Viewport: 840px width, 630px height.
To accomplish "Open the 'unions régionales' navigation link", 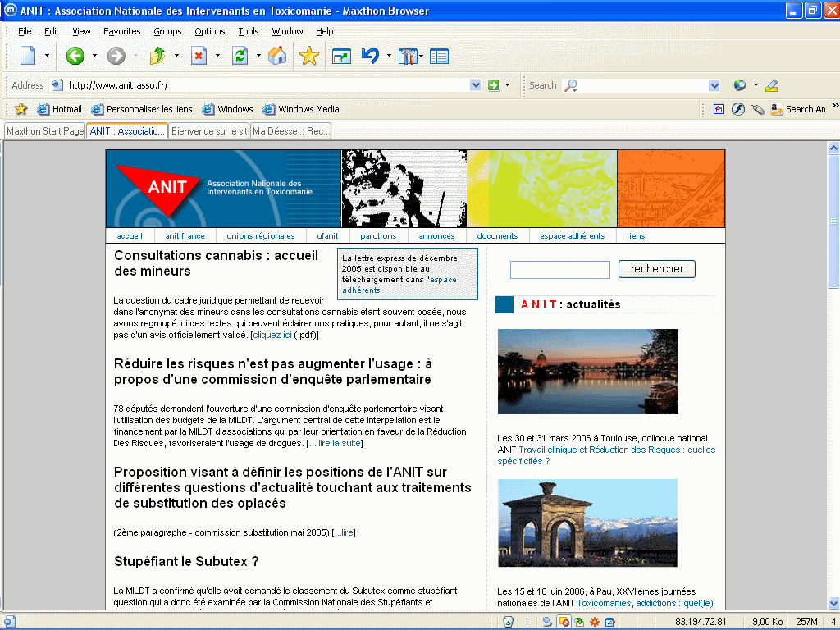I will [260, 236].
